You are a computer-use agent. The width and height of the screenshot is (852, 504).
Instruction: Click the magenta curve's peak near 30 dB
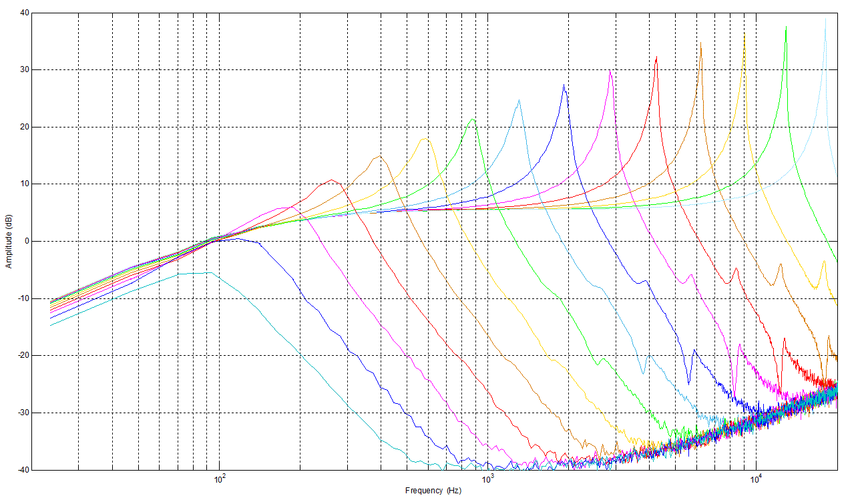pyautogui.click(x=610, y=71)
